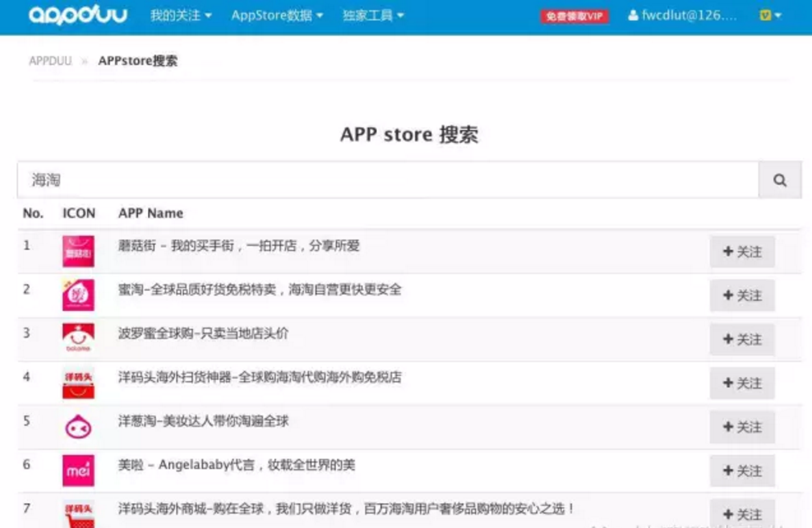Screen dimensions: 812x528
Task: Open the 波罗蜜全球购 app icon
Action: pyautogui.click(x=78, y=338)
